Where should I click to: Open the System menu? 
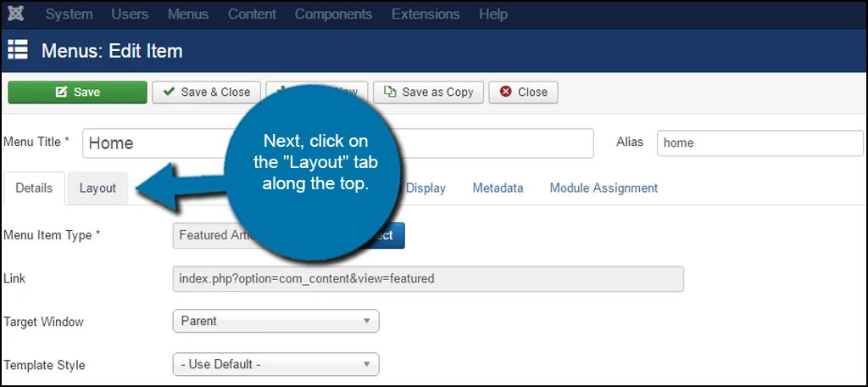70,14
